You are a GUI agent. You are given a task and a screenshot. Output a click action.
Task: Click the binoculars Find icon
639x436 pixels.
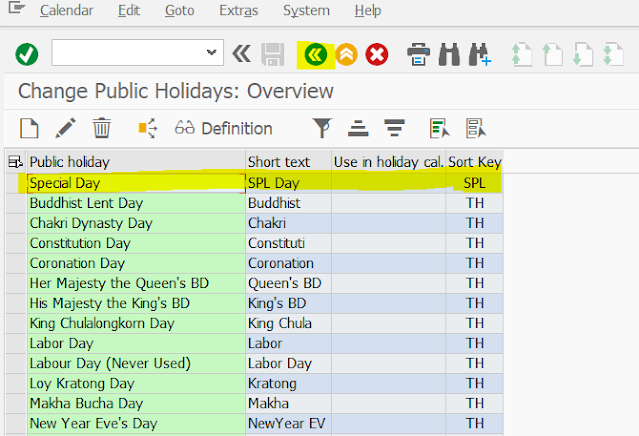pos(449,54)
